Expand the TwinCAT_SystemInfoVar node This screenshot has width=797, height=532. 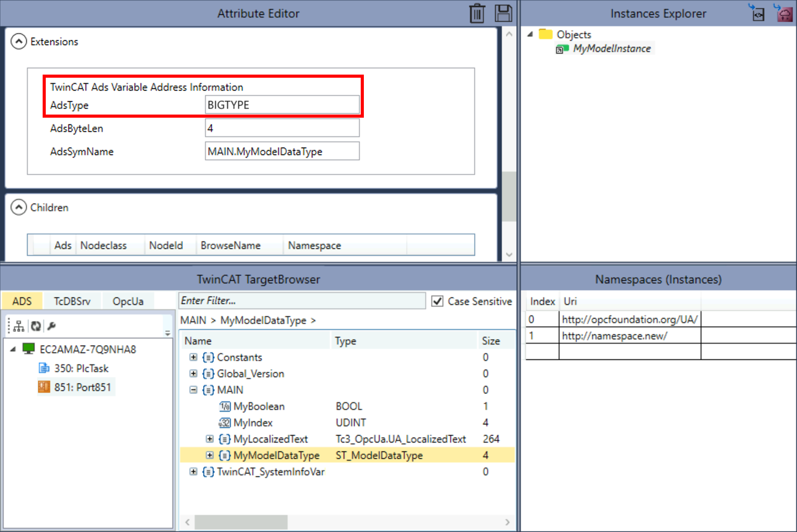pos(193,472)
